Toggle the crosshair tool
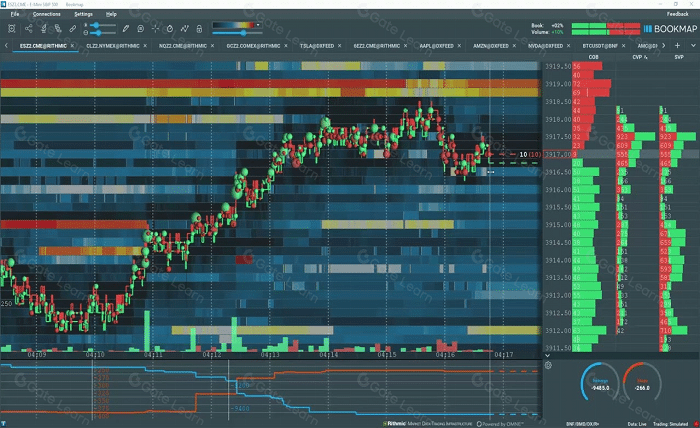 point(155,29)
